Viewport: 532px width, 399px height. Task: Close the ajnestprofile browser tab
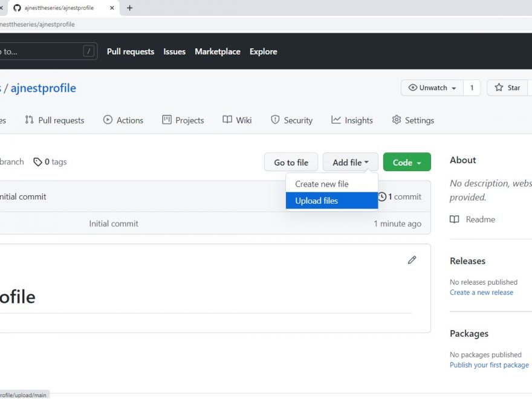point(112,8)
